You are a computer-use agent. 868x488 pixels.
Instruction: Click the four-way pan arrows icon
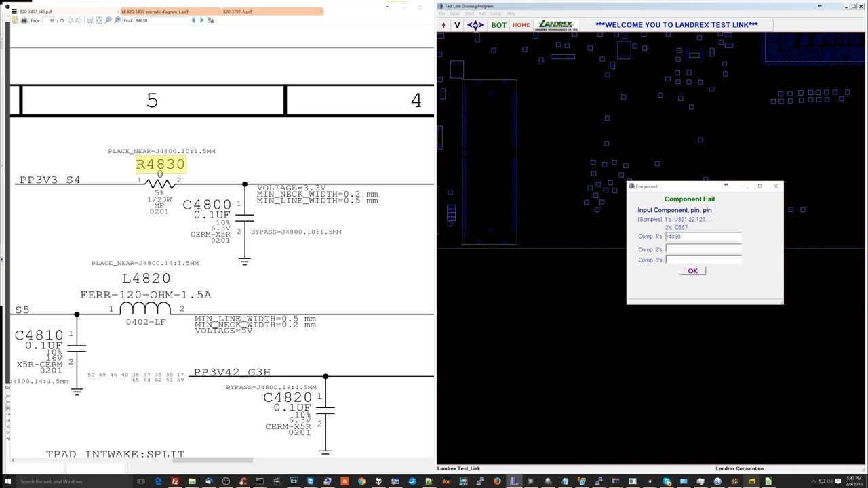(x=475, y=25)
